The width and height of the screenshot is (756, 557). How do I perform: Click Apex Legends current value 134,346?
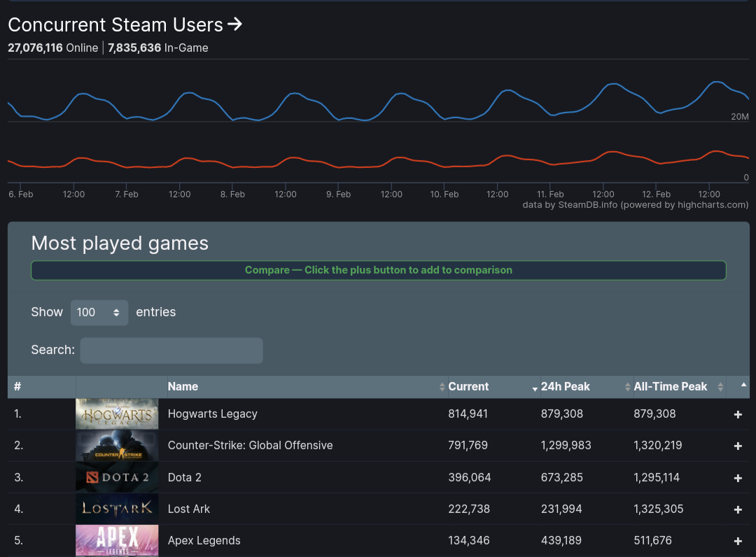pos(469,541)
